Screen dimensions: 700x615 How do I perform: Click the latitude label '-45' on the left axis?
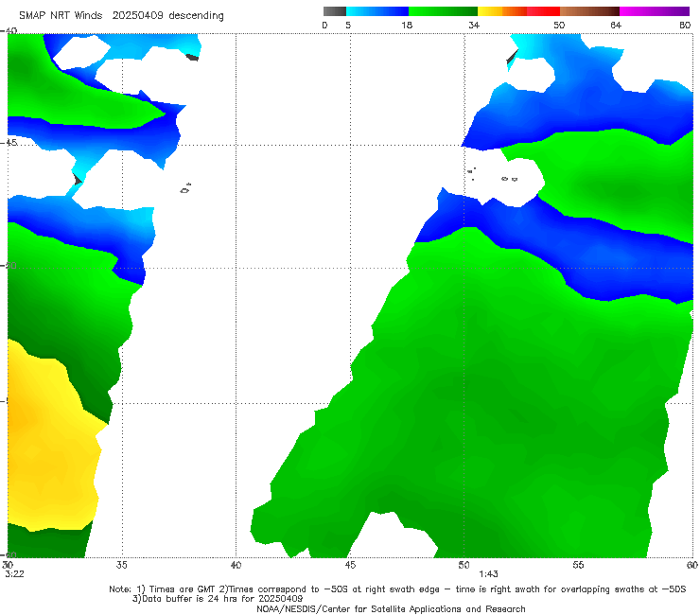(x=9, y=143)
